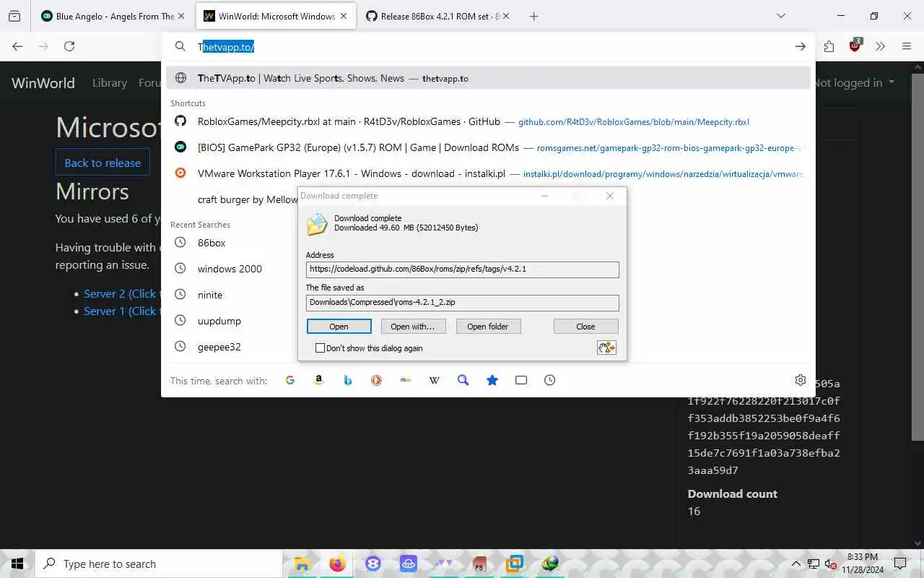The height and width of the screenshot is (578, 924).
Task: Select recent search '86box'
Action: point(212,243)
